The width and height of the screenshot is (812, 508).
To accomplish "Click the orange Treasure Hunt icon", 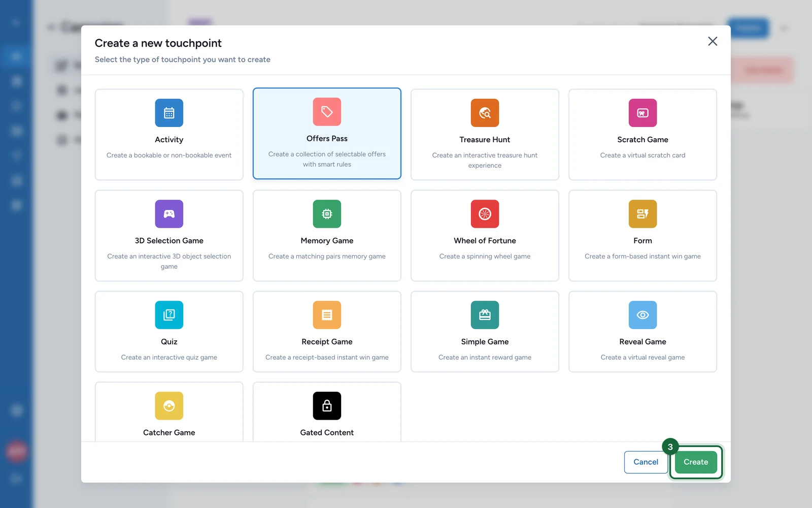I will [x=485, y=113].
